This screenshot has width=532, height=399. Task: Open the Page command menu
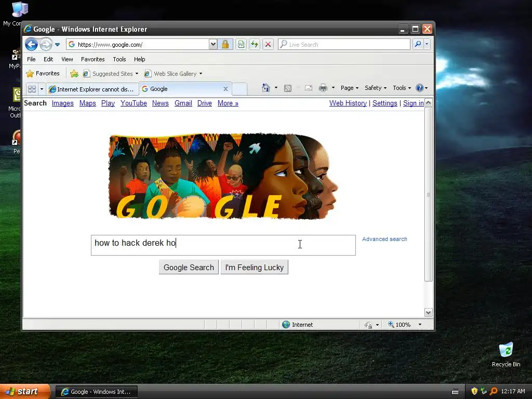[x=350, y=88]
